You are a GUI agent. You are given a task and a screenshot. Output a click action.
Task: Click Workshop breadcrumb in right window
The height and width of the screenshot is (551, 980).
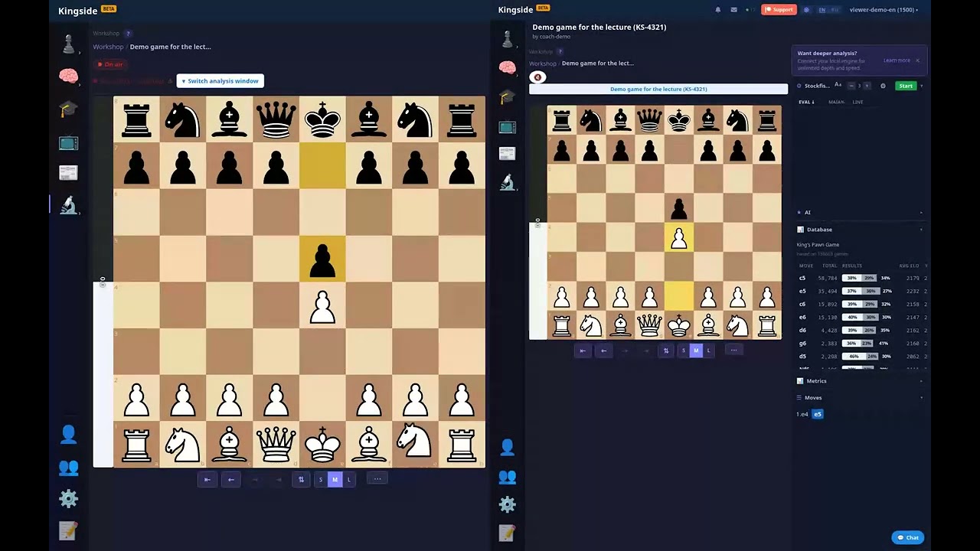(542, 64)
